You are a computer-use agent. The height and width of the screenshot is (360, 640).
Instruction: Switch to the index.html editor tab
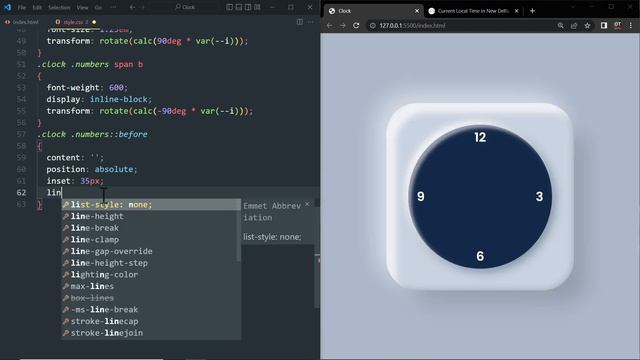(22, 22)
